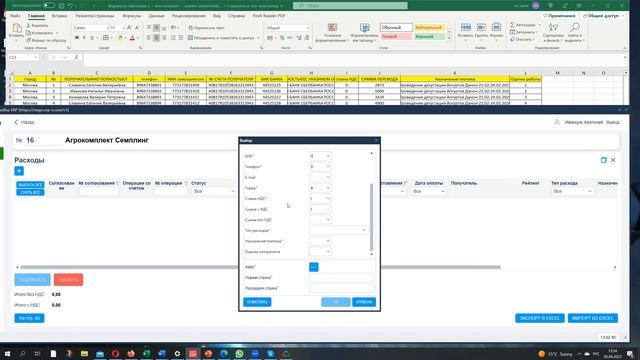Select the Нейтральный yellow cell style swatch
This screenshot has width=640, height=360.
coord(429,28)
